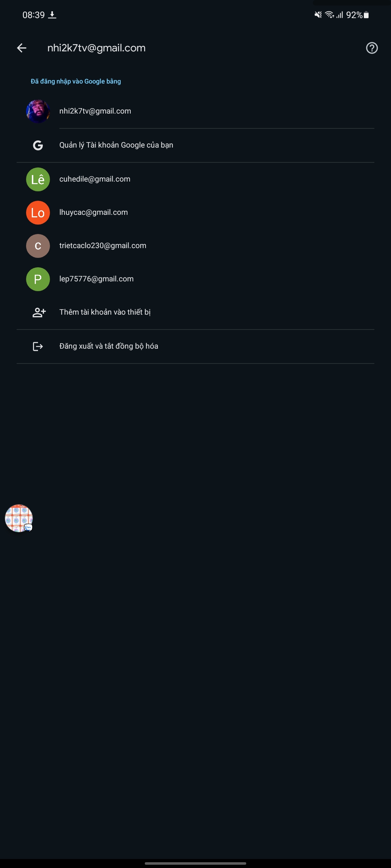391x868 pixels.
Task: Choose trietcaclo230@gmail.com account
Action: point(103,246)
